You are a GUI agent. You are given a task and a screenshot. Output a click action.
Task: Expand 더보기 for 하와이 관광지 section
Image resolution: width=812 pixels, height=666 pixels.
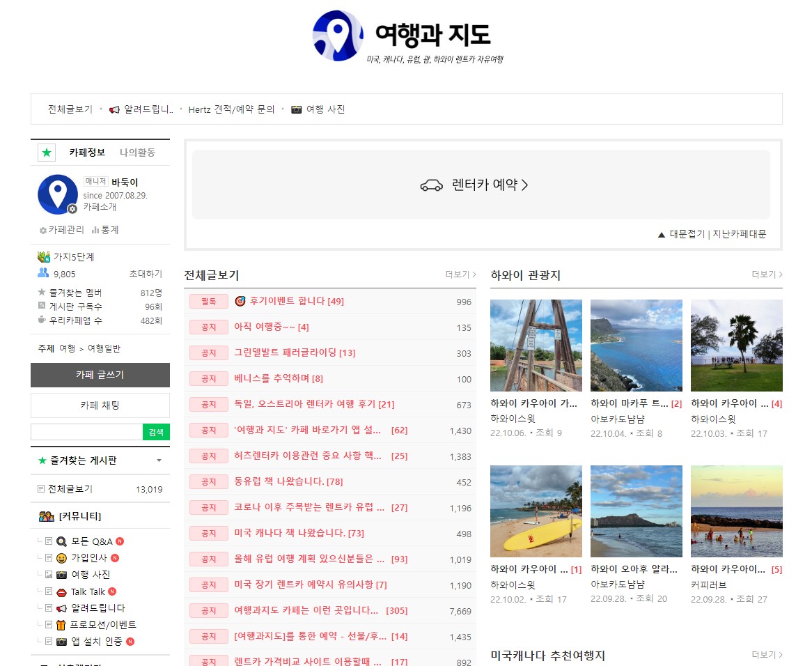pyautogui.click(x=767, y=274)
